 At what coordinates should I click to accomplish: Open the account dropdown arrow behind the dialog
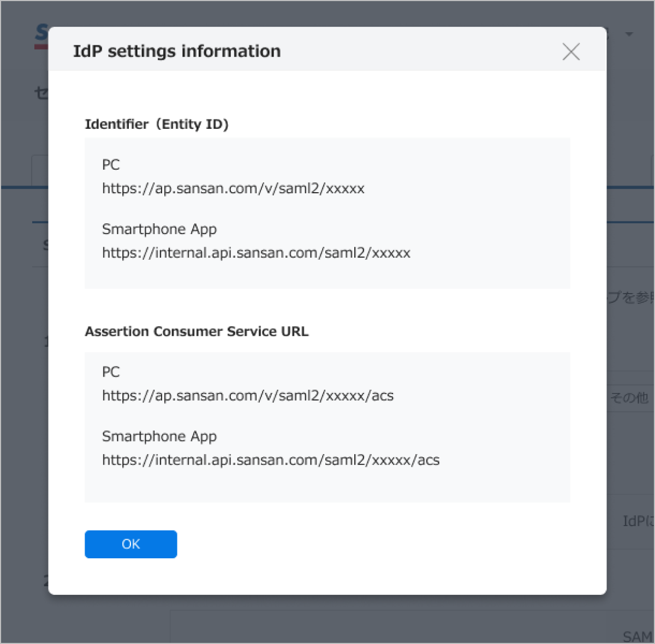pos(629,34)
